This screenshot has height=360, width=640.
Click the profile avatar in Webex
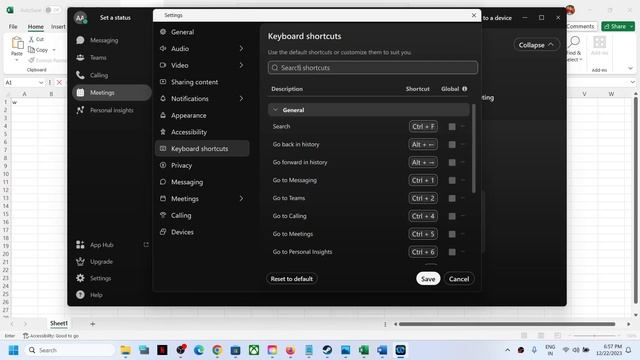pos(80,18)
